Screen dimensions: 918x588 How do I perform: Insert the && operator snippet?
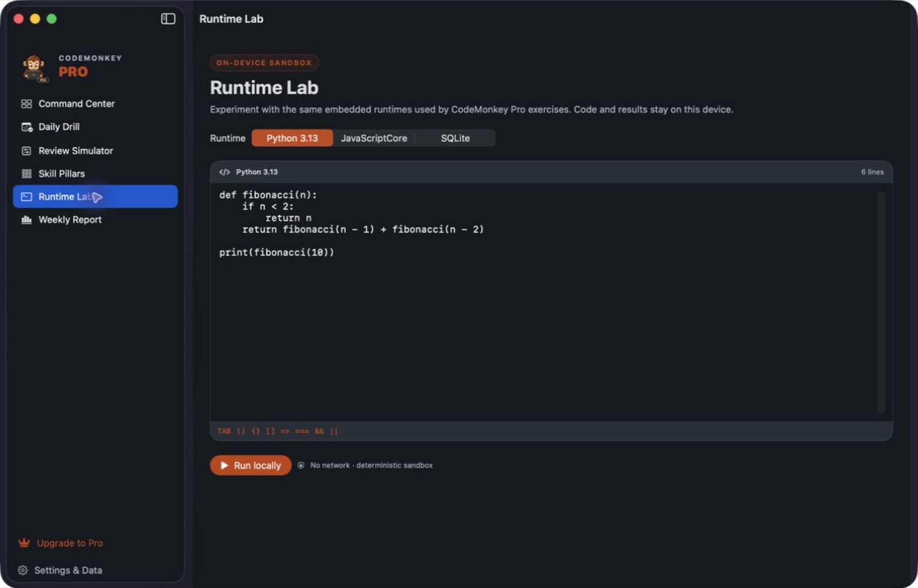(319, 431)
